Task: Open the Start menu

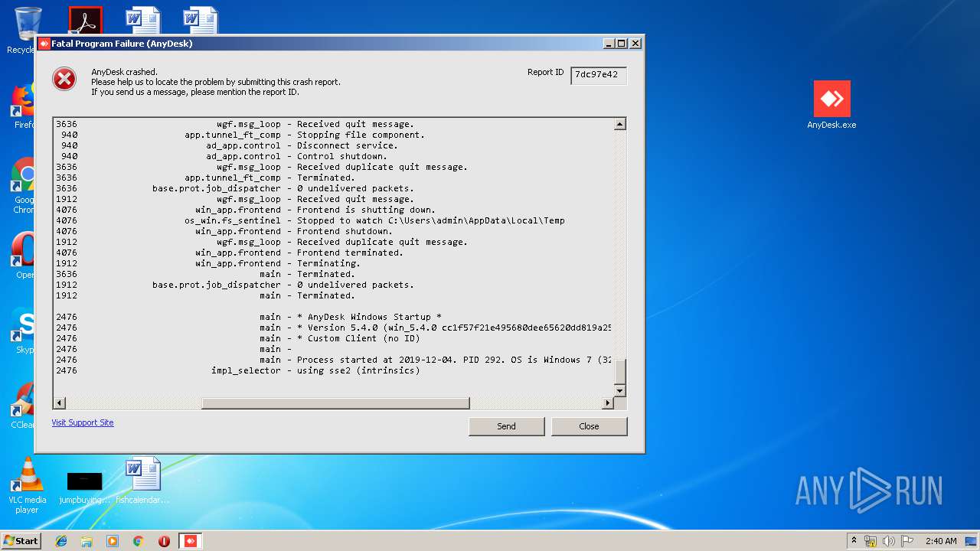Action: coord(21,541)
